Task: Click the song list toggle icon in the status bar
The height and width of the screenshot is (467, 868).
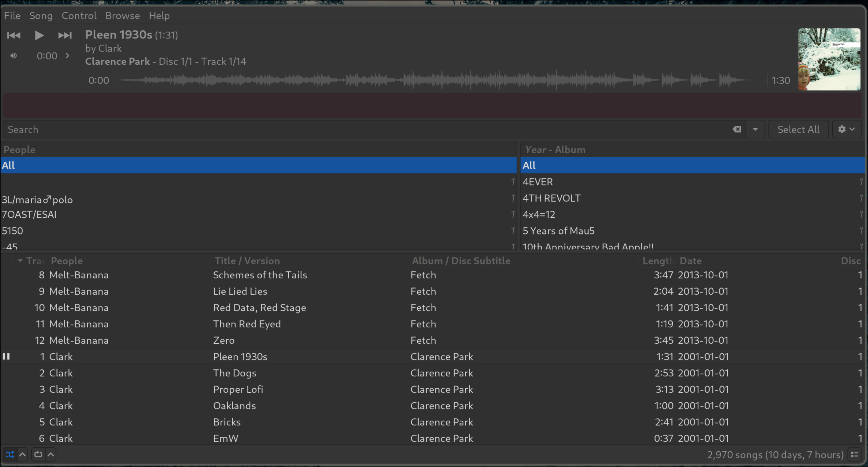Action: coord(854,455)
